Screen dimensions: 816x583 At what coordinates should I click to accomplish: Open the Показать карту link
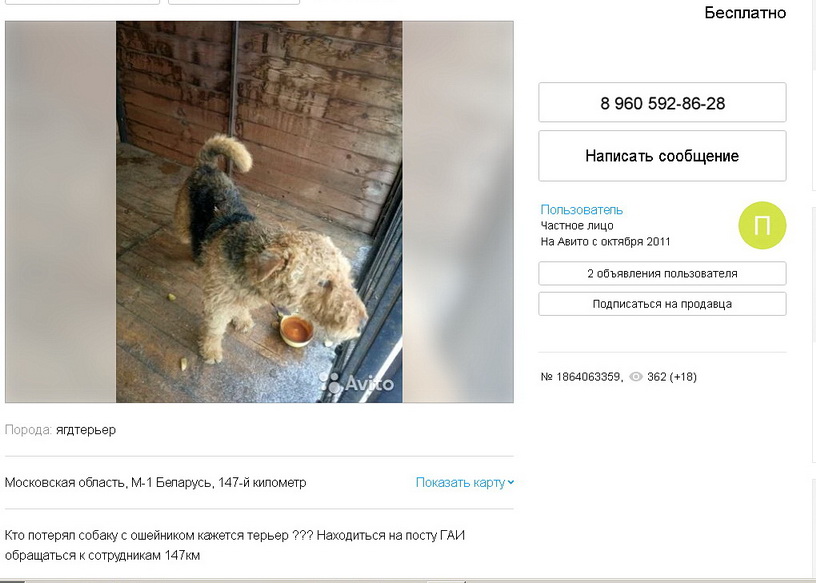point(461,483)
